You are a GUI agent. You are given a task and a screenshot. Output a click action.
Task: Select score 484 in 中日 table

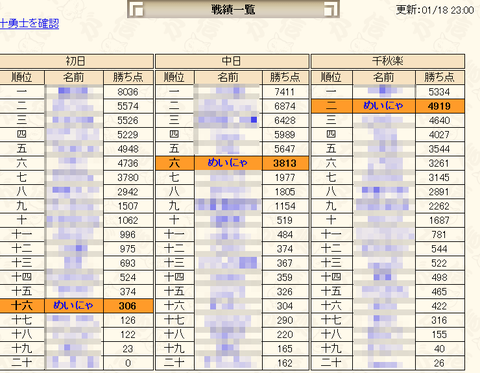[285, 235]
